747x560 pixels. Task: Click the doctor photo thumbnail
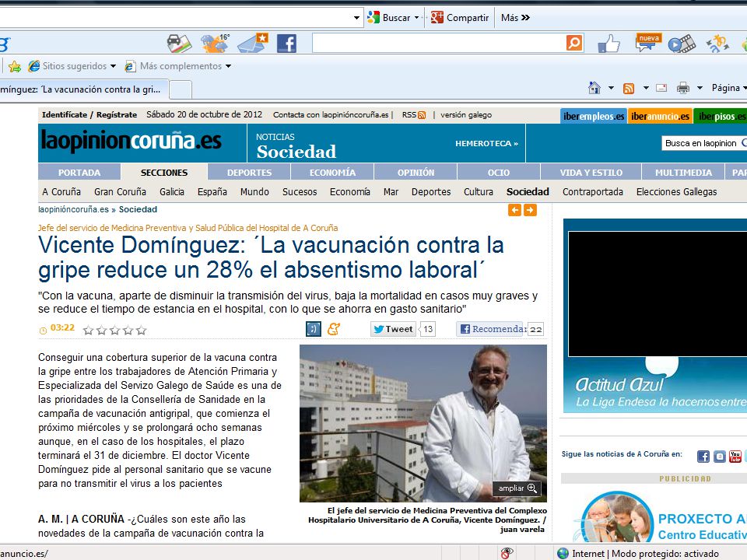(423, 423)
